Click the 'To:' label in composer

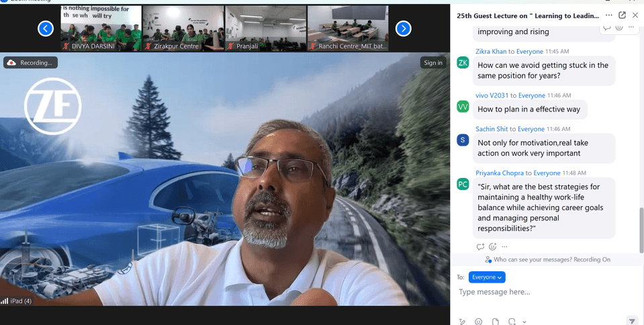(461, 277)
